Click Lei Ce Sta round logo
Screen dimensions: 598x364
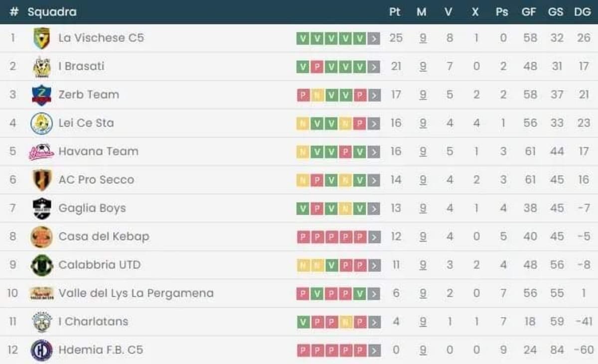pos(41,123)
